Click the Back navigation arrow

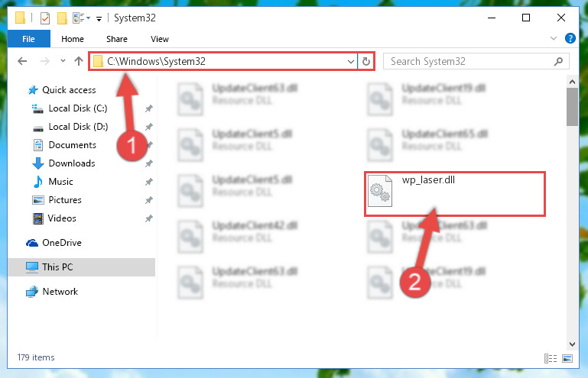pos(22,61)
